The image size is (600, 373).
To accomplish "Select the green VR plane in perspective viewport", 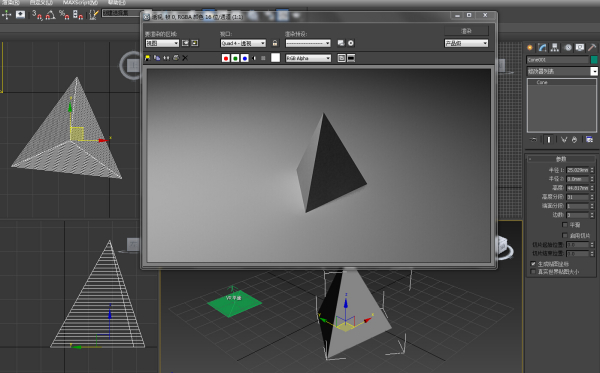I will (234, 303).
